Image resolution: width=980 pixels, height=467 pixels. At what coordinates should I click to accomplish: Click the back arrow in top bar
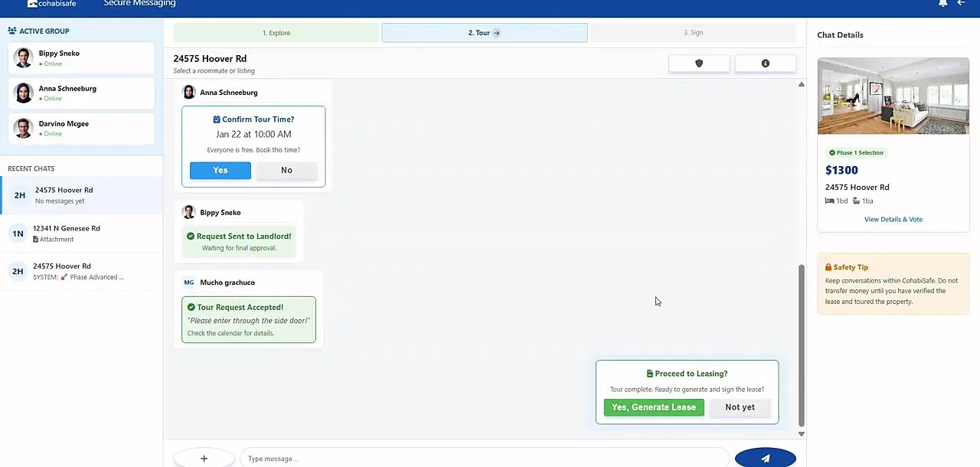962,3
